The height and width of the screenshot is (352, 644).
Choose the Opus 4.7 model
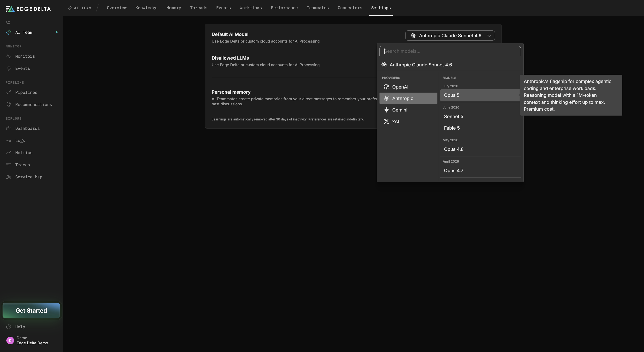click(x=480, y=170)
